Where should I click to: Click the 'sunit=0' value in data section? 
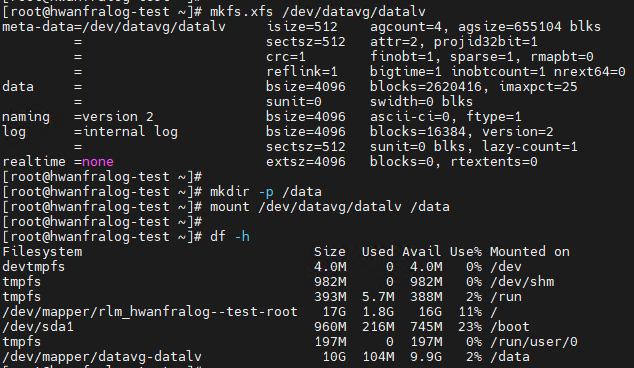tap(294, 102)
